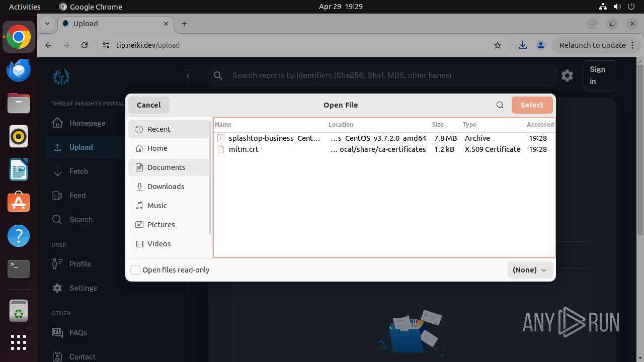Screen dimensions: 644x362
Task: Open portal settings gear icon
Action: pos(567,75)
